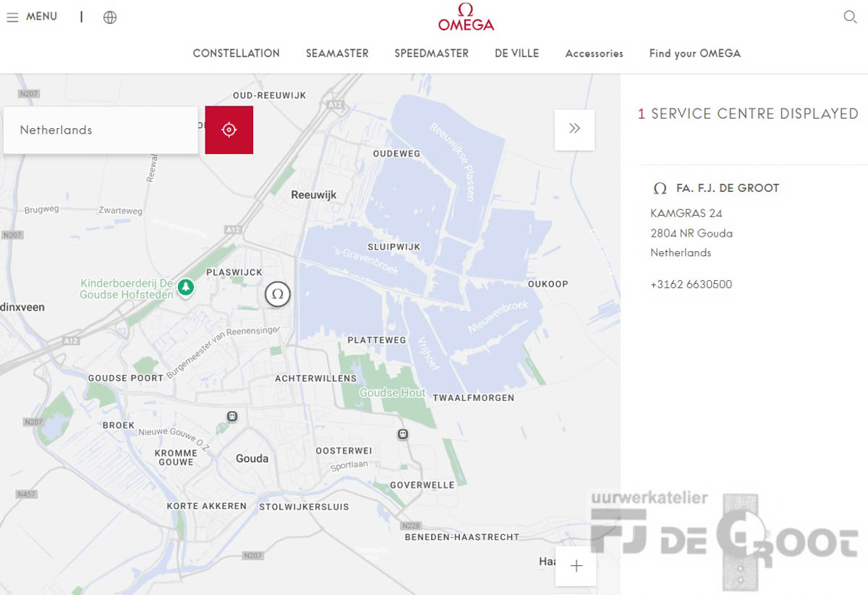868x595 pixels.
Task: Select the PLATTEWEG map label
Action: click(x=377, y=339)
